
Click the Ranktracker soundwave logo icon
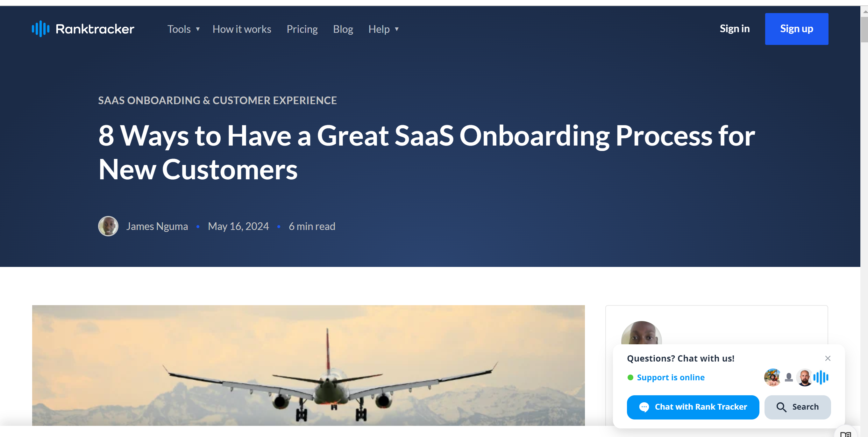(40, 29)
